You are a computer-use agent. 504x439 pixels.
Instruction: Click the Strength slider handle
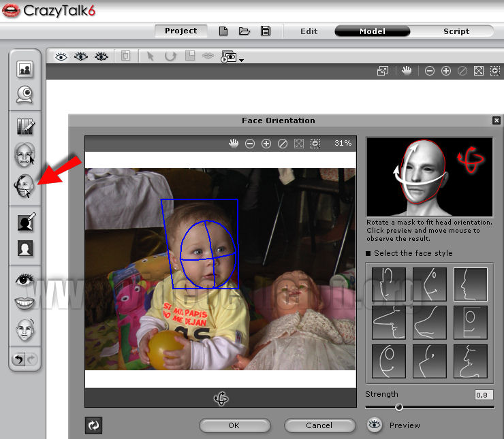point(399,407)
